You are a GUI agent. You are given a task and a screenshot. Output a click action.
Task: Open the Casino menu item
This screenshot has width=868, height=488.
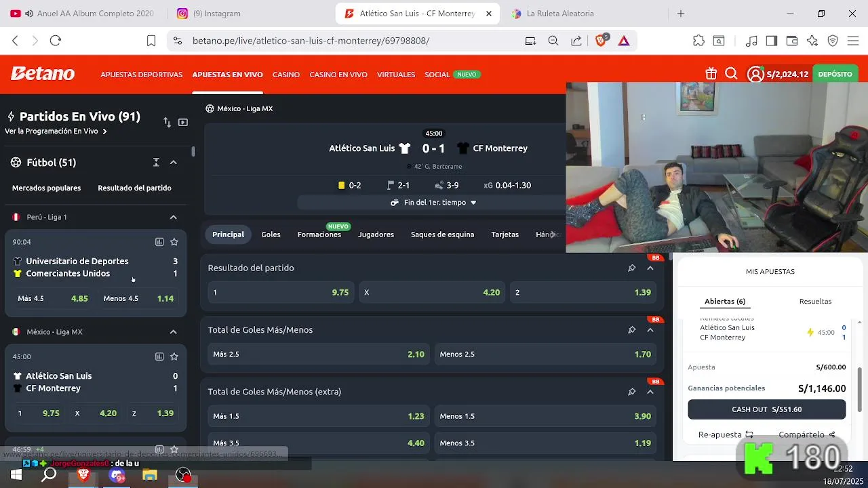point(286,75)
